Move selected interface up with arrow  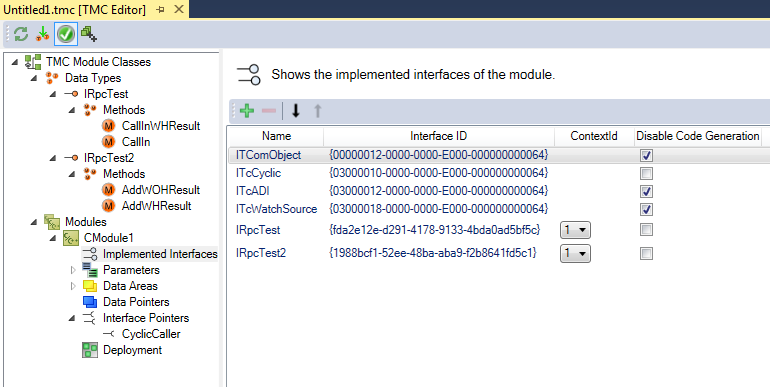pyautogui.click(x=318, y=111)
